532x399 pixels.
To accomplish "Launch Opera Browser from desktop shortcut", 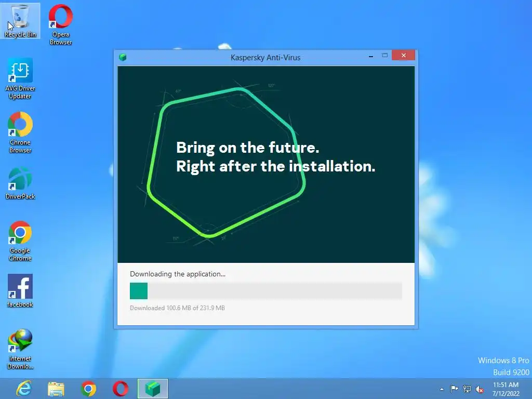I will tap(61, 24).
